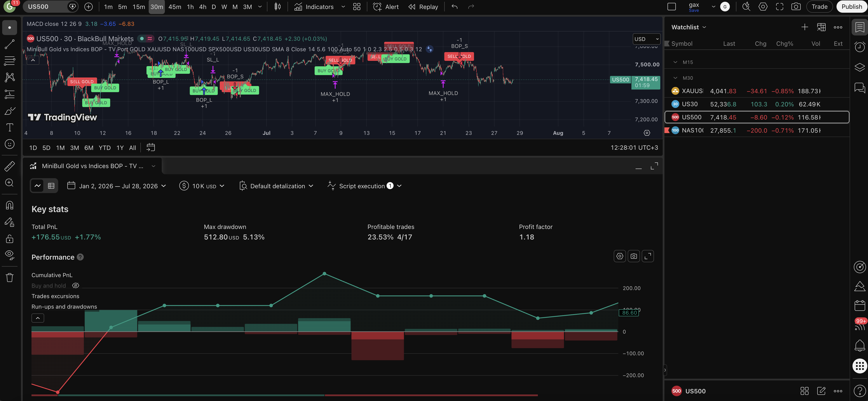The width and height of the screenshot is (868, 401).
Task: Collapse the M15 watchlist section
Action: [x=675, y=62]
